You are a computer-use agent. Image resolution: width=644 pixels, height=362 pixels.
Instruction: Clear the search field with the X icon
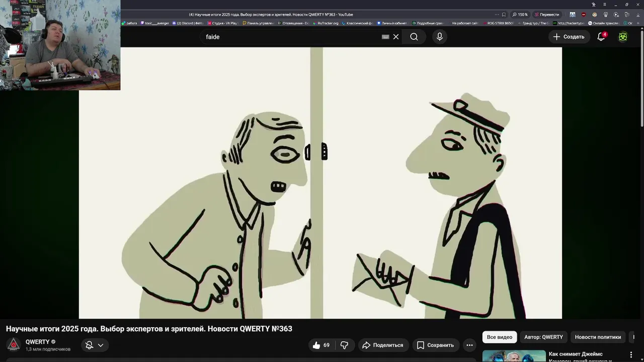click(396, 37)
